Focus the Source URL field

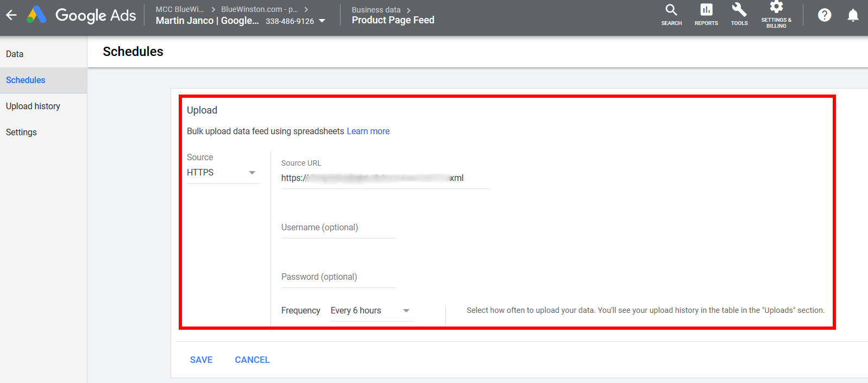pos(385,178)
